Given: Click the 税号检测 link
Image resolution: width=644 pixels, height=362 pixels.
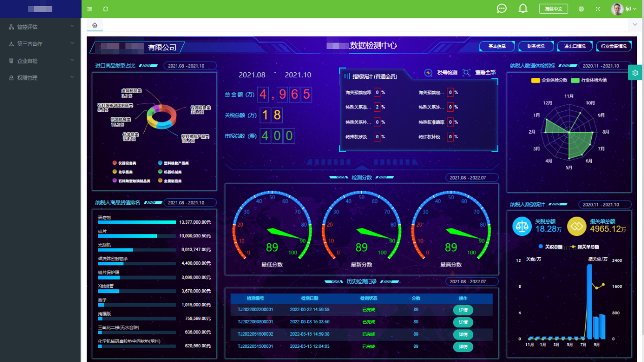Looking at the screenshot, I should [447, 73].
